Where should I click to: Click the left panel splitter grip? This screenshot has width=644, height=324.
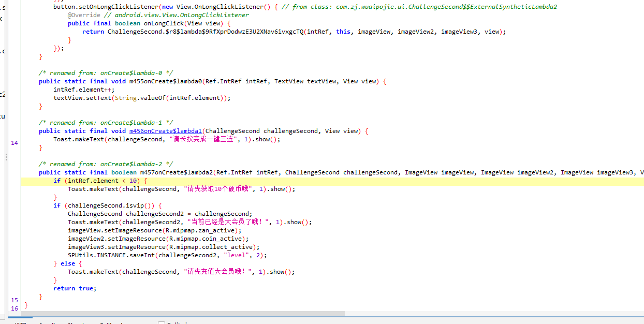coord(6,156)
